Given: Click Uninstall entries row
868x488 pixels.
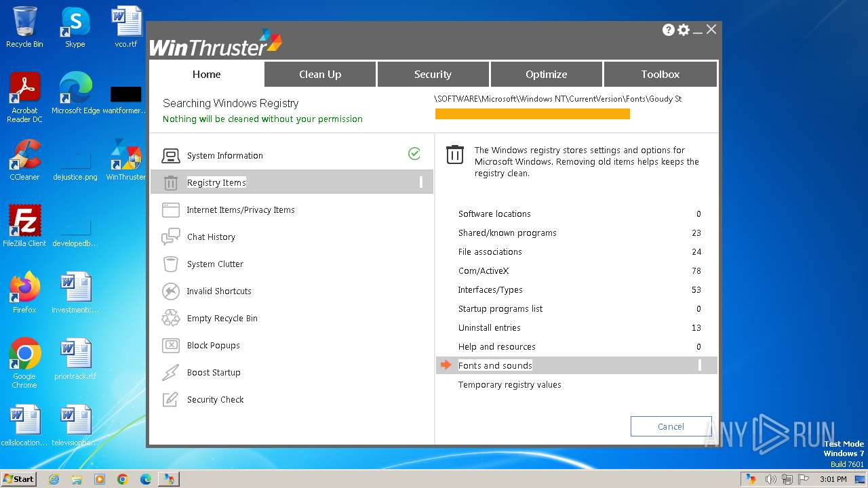Looking at the screenshot, I should click(576, 328).
